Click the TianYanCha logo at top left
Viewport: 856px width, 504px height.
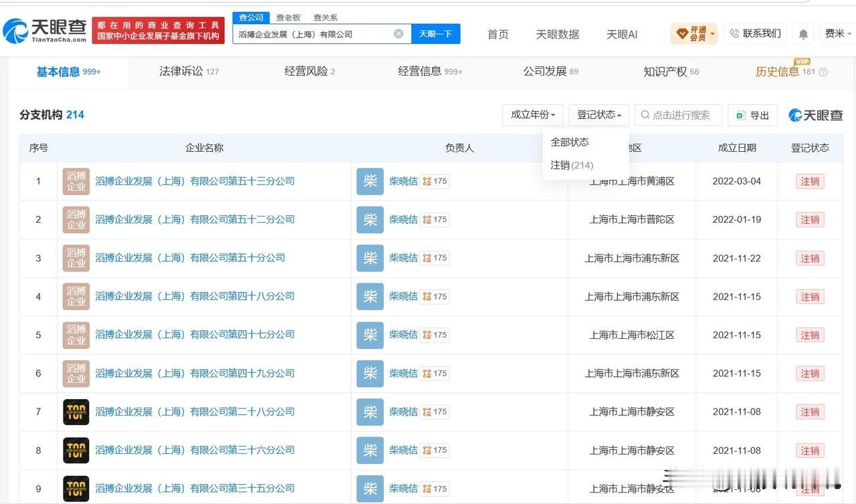[45, 31]
